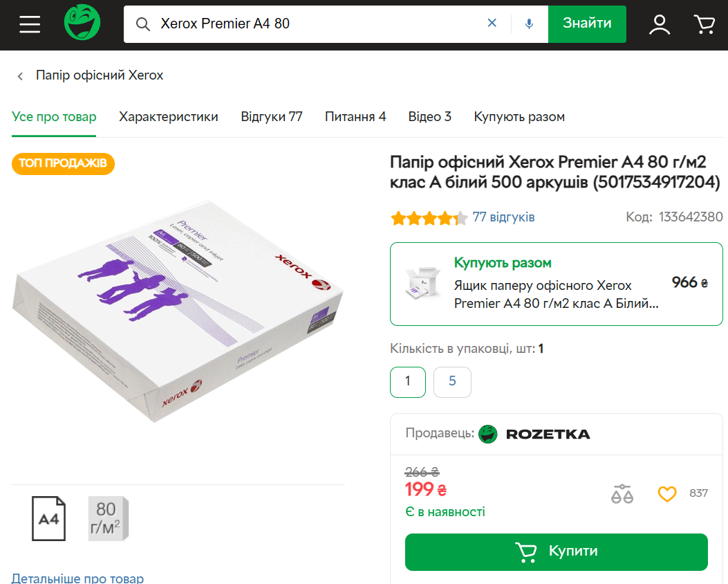Click the Знайти search button
The image size is (728, 584).
click(x=587, y=24)
